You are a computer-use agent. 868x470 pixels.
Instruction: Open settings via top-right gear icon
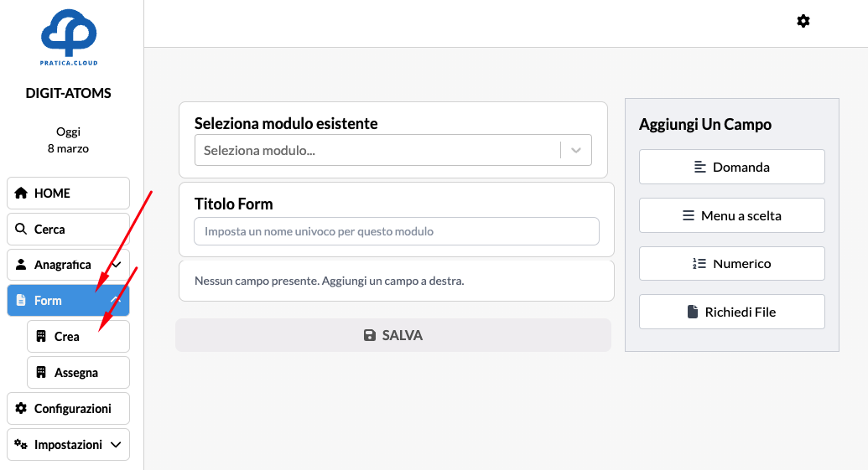click(803, 21)
